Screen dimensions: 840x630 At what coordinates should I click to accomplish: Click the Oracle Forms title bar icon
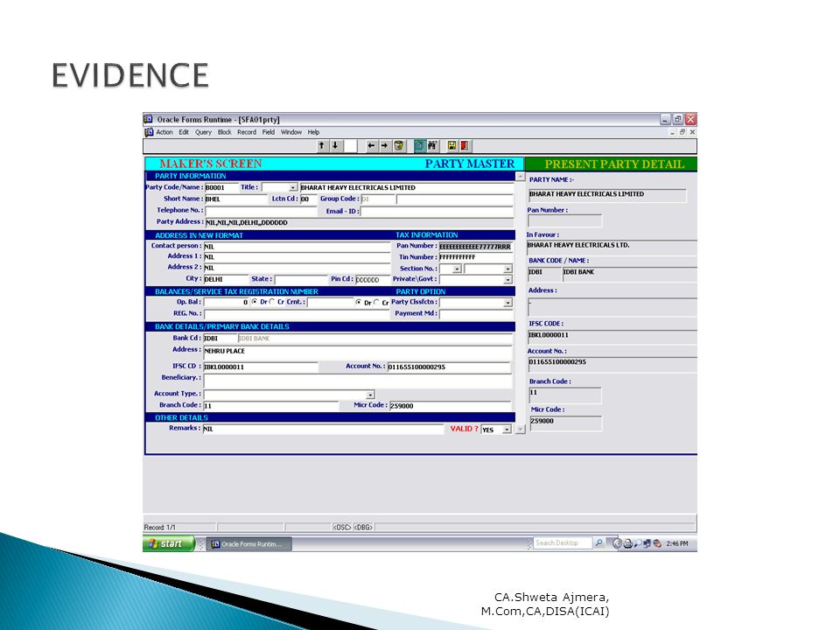coord(149,119)
